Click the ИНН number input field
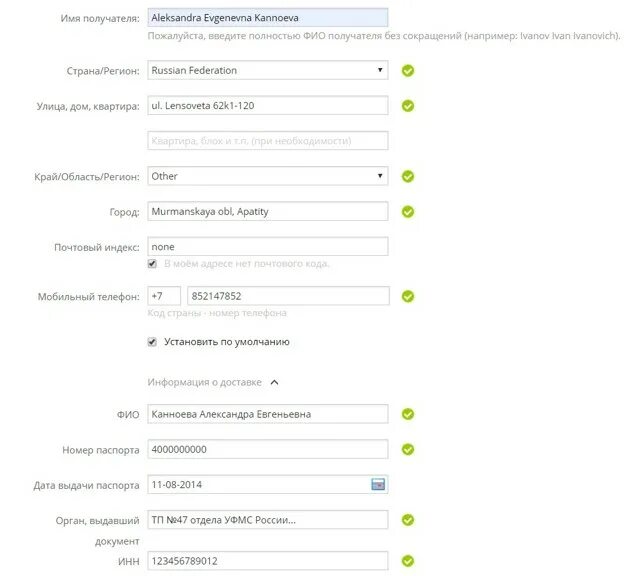The height and width of the screenshot is (576, 640). click(x=268, y=561)
